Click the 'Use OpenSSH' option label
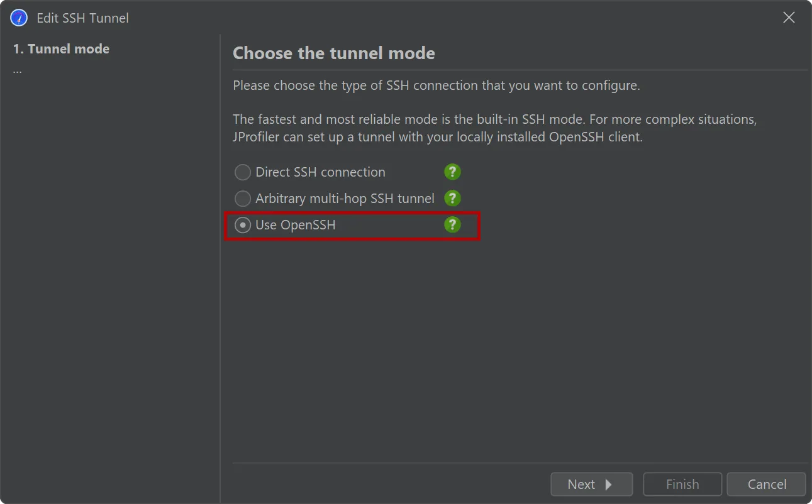This screenshot has height=504, width=812. pos(295,225)
